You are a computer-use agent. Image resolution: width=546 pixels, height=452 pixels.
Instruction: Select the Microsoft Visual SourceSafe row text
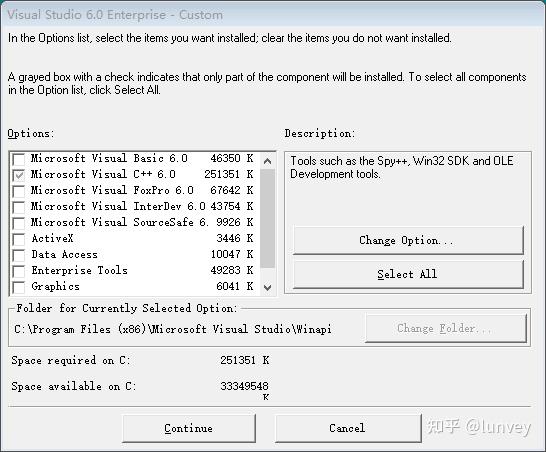coord(119,222)
